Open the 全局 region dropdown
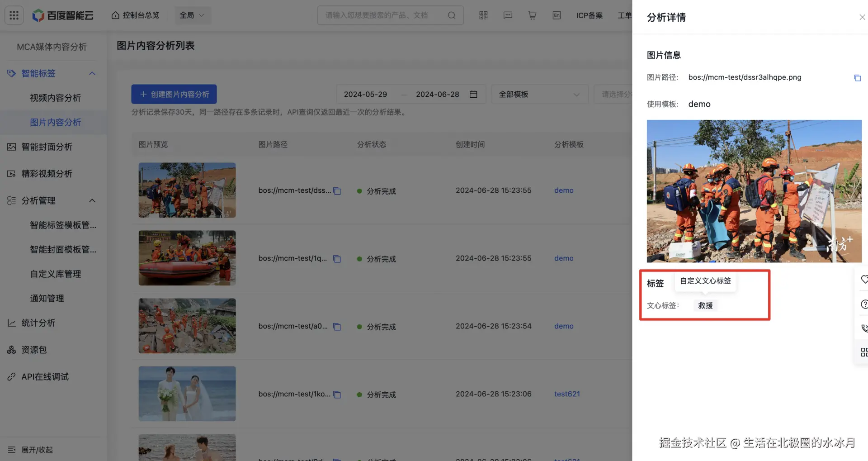Screen dimensions: 868x461 [x=192, y=15]
